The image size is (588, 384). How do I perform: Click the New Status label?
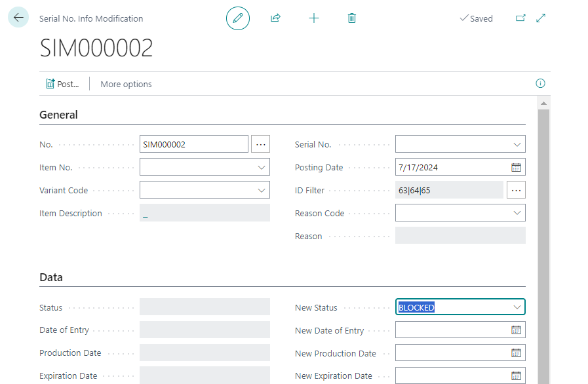click(316, 307)
